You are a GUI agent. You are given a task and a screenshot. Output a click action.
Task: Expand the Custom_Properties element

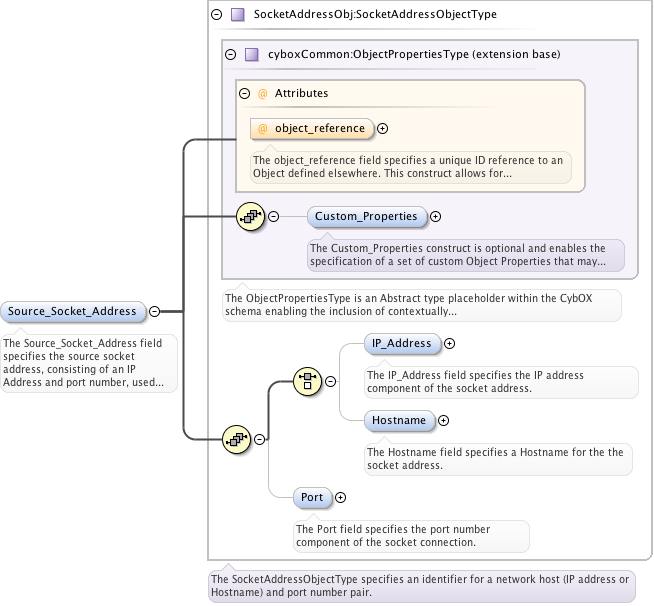(435, 216)
